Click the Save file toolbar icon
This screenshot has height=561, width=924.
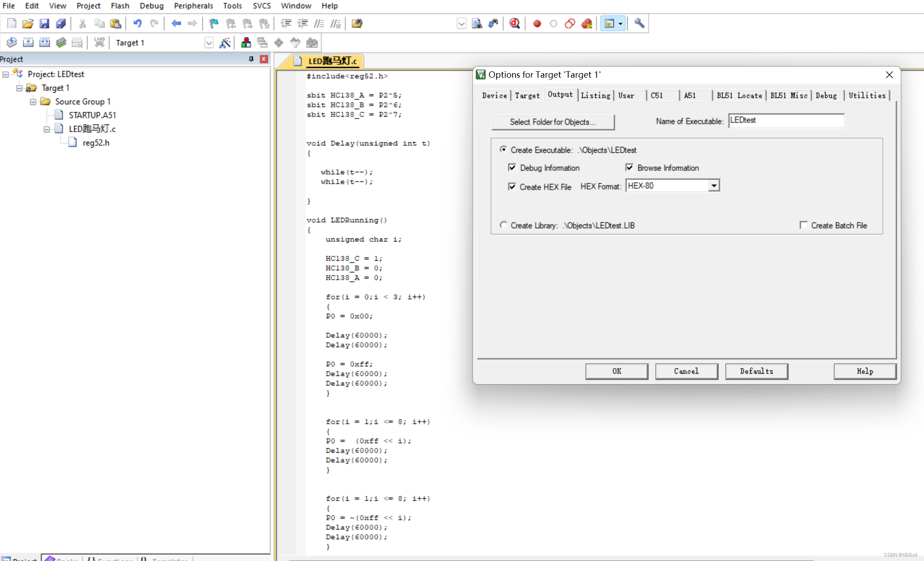pos(44,23)
